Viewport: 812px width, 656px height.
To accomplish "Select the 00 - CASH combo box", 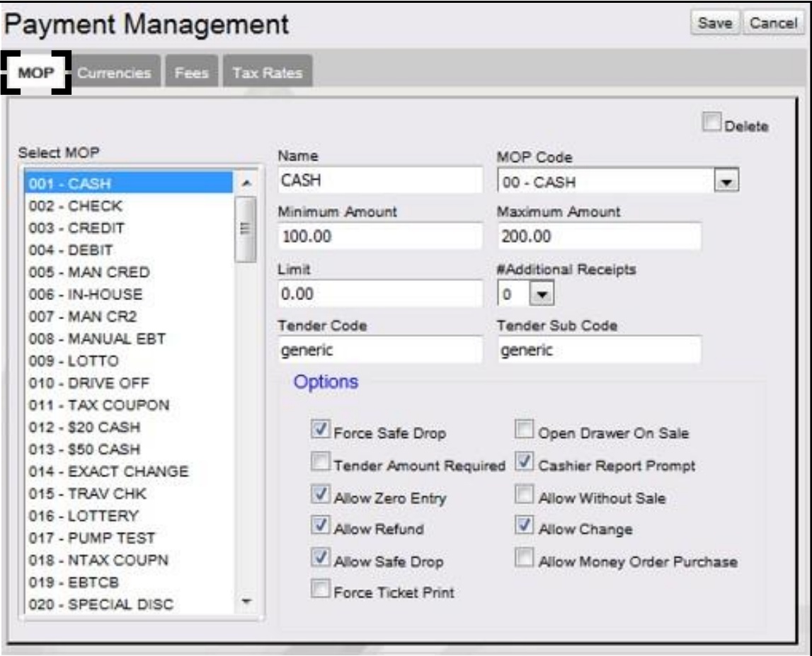I will point(617,182).
